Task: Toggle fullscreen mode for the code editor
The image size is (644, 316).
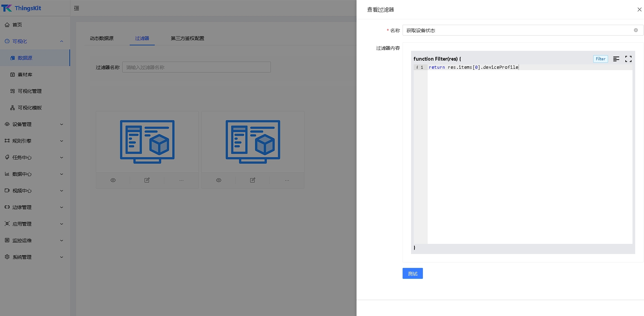Action: (628, 59)
